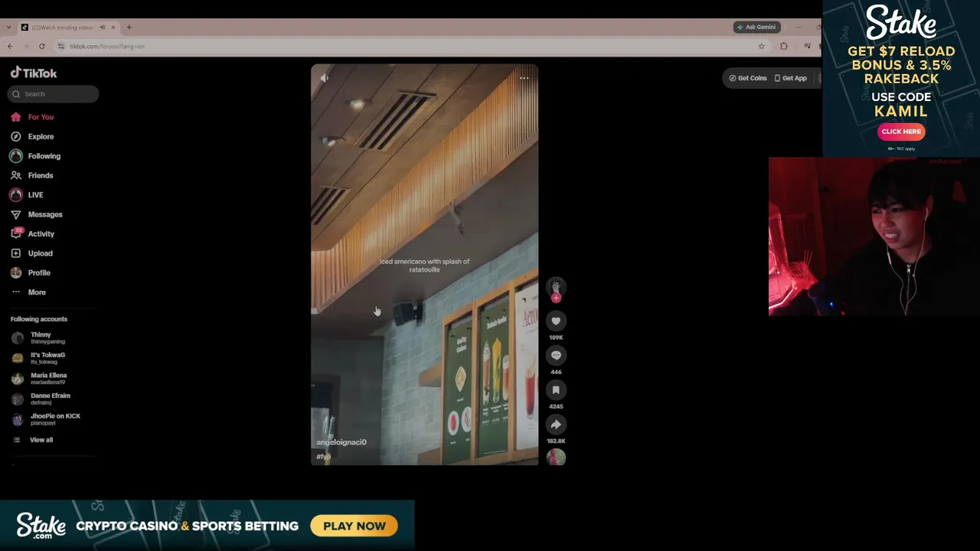Follow the creator with plus button

pyautogui.click(x=556, y=298)
